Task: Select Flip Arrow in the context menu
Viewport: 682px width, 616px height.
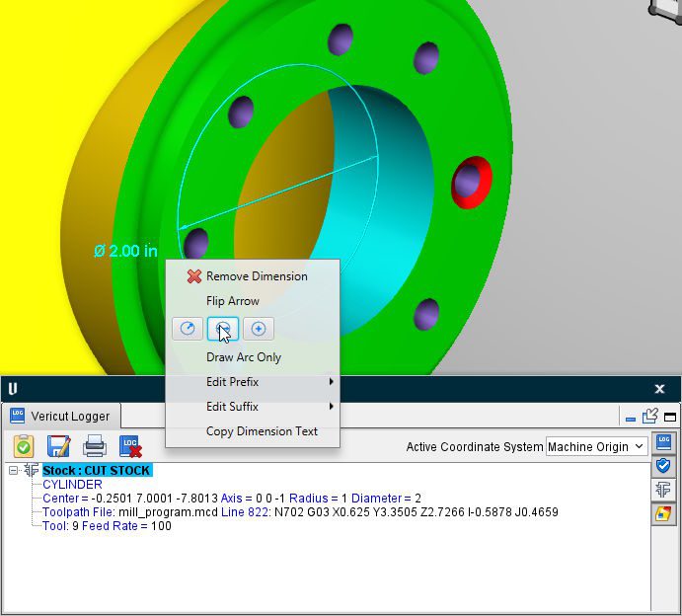Action: point(233,301)
